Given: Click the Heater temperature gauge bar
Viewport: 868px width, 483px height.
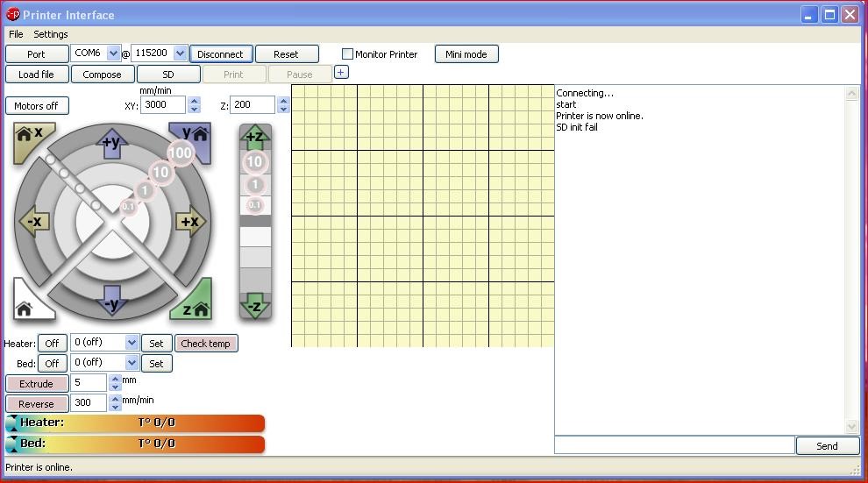Looking at the screenshot, I should point(136,423).
